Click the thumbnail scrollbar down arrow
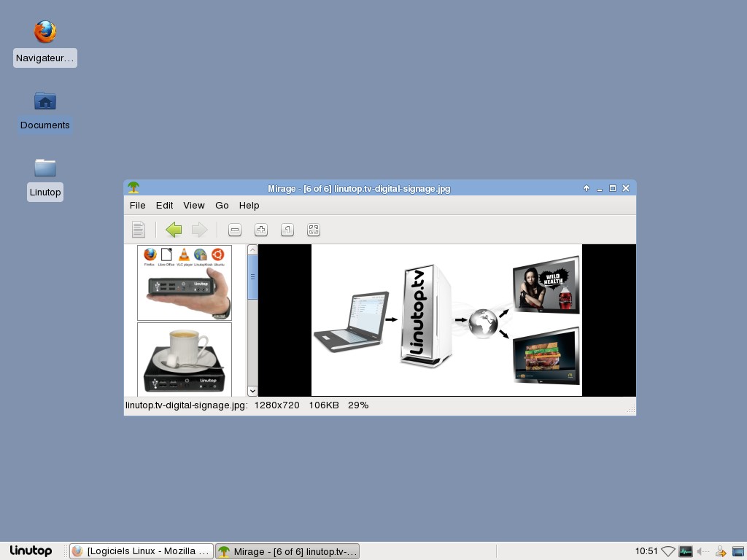747x560 pixels. tap(252, 391)
